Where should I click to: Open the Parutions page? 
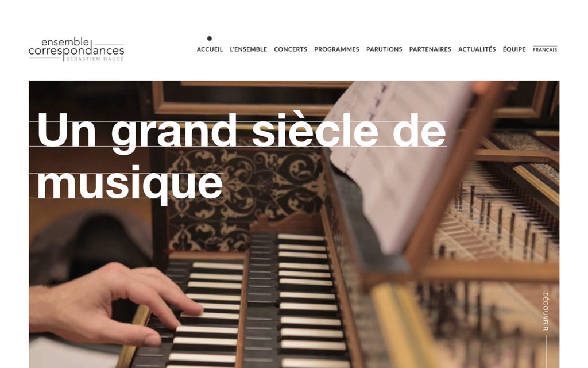(x=384, y=49)
